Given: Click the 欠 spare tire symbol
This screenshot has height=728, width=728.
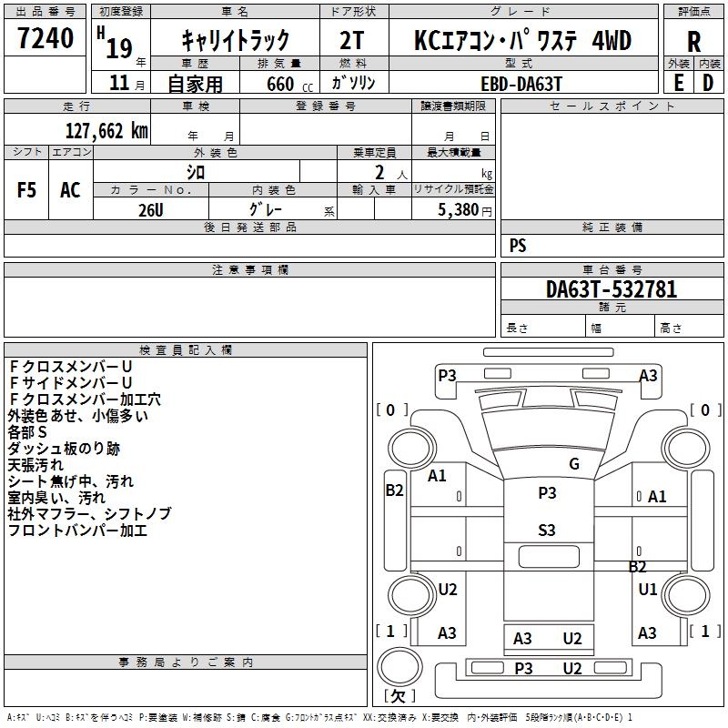Looking at the screenshot, I should [x=397, y=696].
